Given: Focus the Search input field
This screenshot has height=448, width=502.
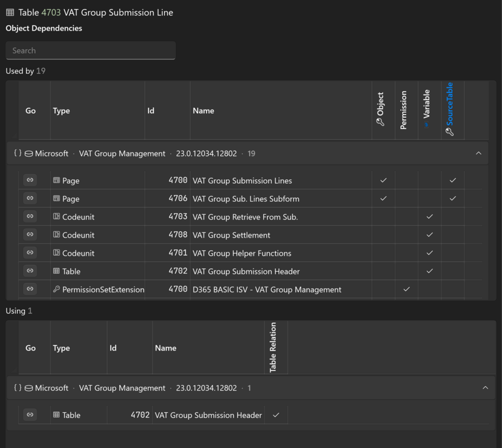Looking at the screenshot, I should pyautogui.click(x=91, y=50).
